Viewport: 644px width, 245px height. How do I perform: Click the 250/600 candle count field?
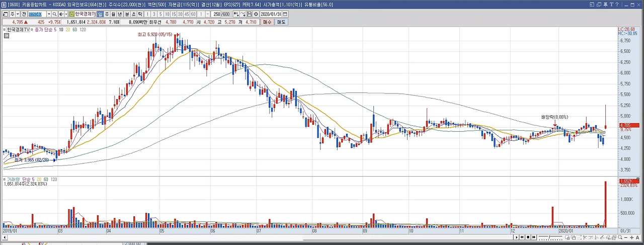pyautogui.click(x=220, y=14)
